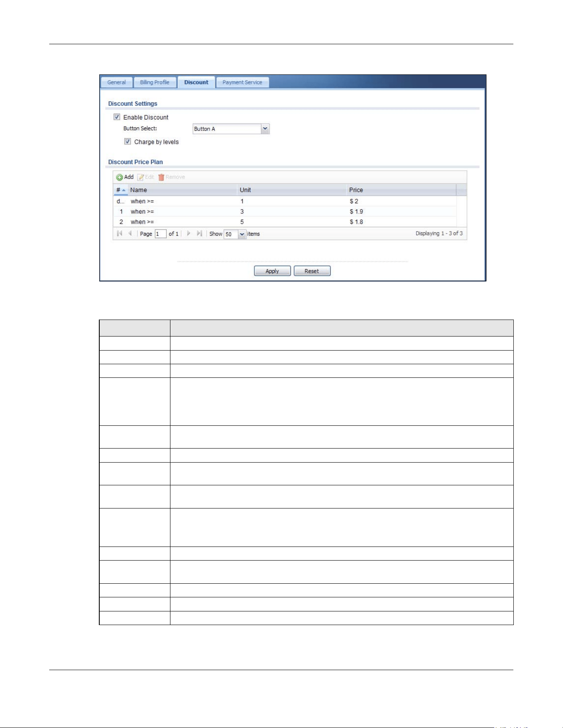
Task: Open the Show items per page dropdown
Action: coord(242,234)
